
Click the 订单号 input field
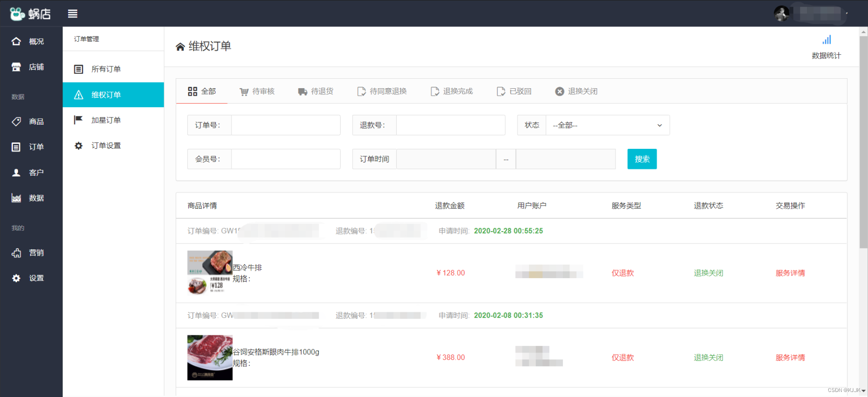285,125
